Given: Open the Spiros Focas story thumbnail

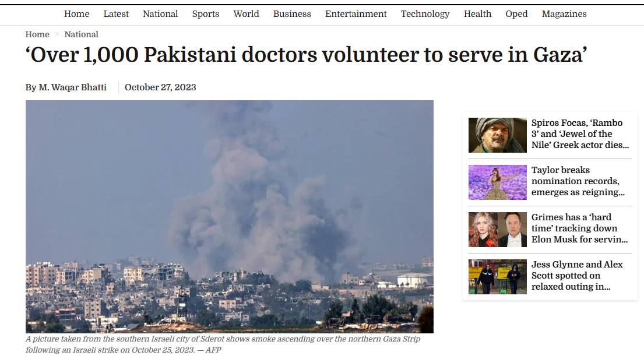Looking at the screenshot, I should 497,135.
